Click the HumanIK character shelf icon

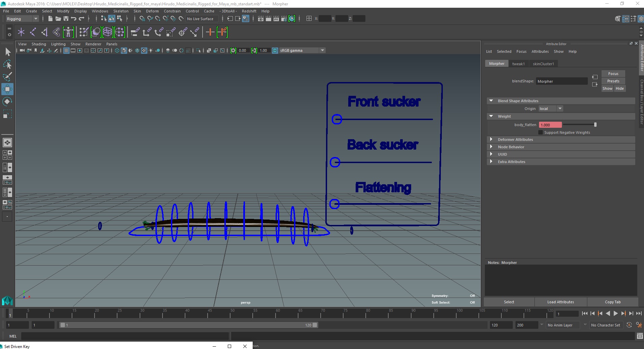(68, 32)
